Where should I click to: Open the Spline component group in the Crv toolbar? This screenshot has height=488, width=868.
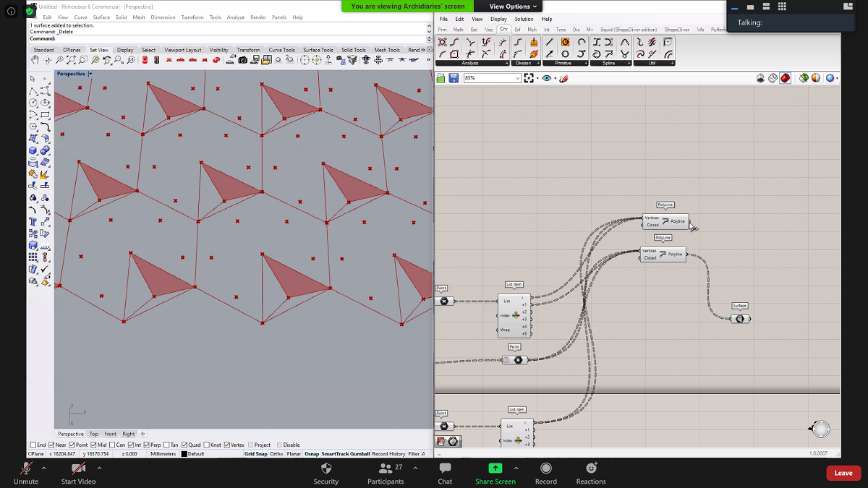click(x=610, y=63)
